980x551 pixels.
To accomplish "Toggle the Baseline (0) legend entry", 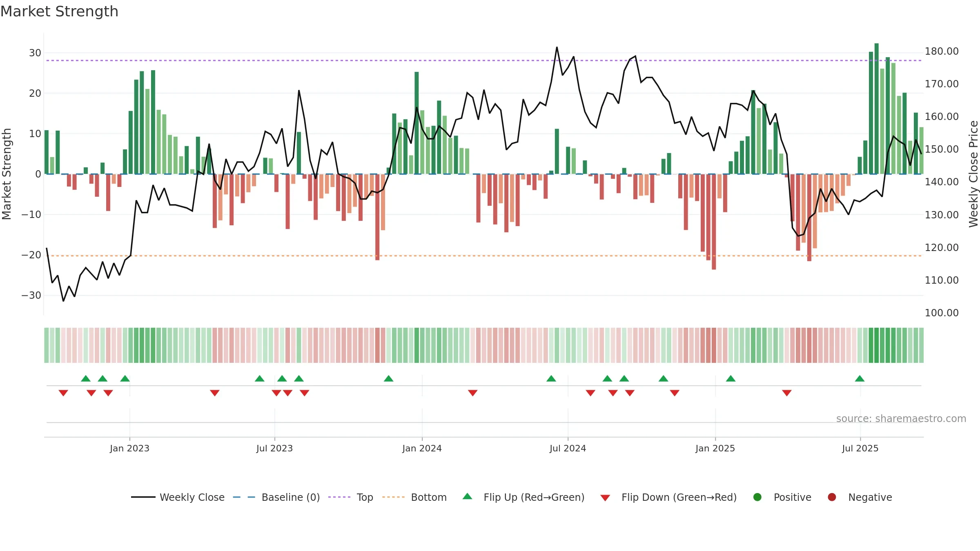I will click(x=276, y=497).
